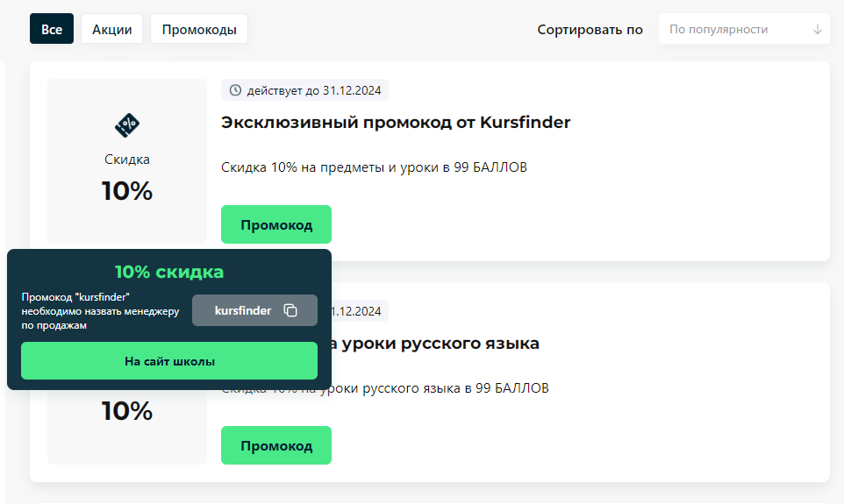Click Скидка 10% на уроки русского языка description
This screenshot has width=844, height=504.
click(385, 388)
